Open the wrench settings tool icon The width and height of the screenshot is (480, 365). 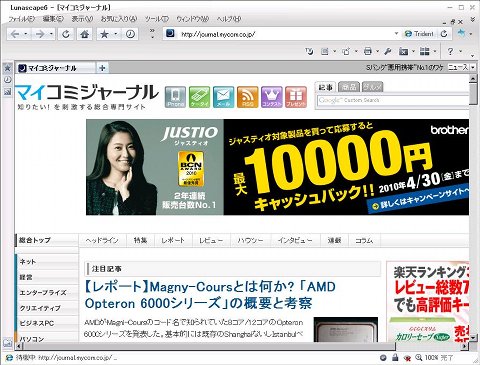(x=387, y=51)
